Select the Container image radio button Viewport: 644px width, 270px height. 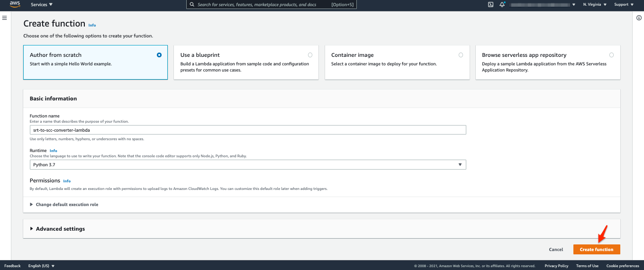tap(461, 55)
